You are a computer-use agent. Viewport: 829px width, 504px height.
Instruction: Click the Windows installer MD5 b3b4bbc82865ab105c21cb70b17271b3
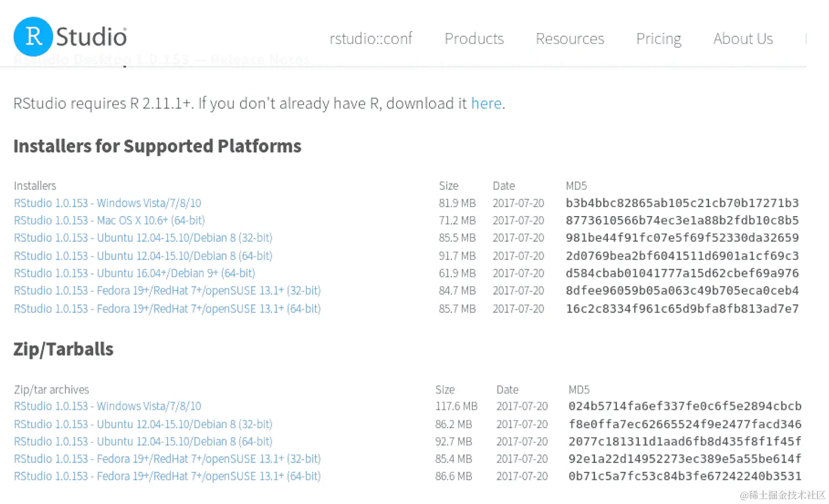coord(682,203)
